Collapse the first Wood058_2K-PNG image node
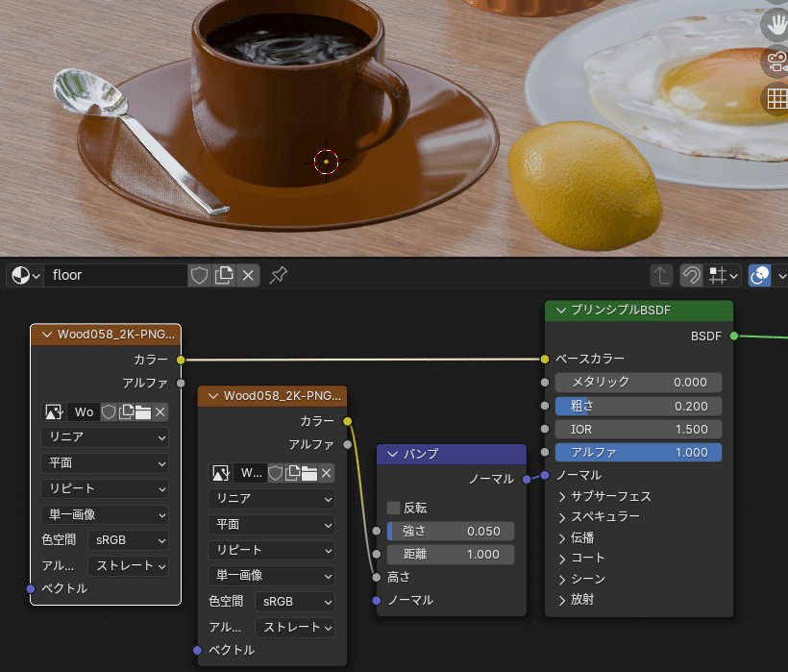 [x=47, y=335]
